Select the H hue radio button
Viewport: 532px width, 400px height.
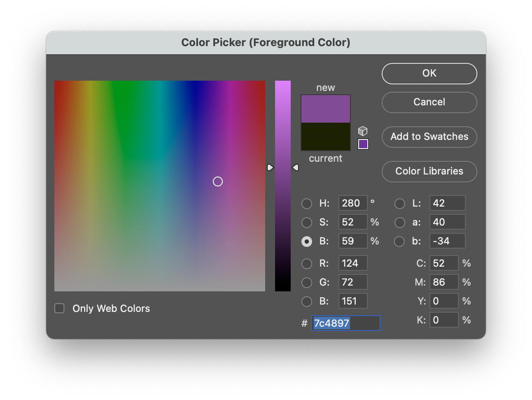pyautogui.click(x=307, y=203)
